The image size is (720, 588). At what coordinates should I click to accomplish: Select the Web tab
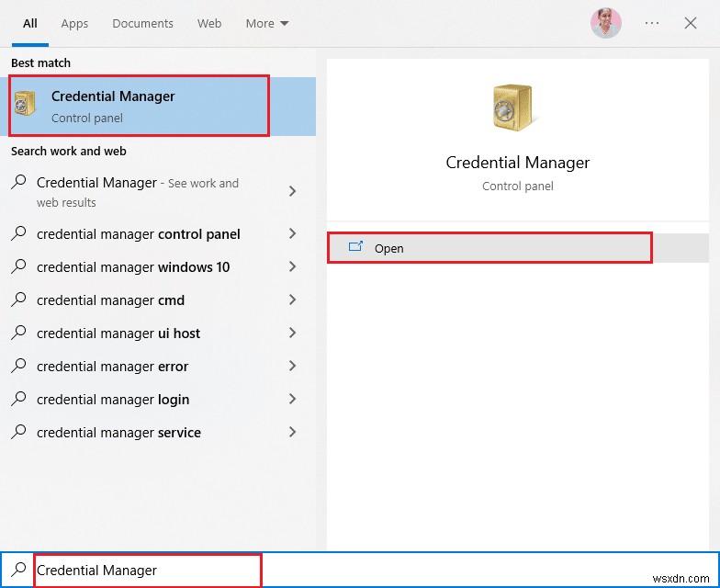point(209,23)
